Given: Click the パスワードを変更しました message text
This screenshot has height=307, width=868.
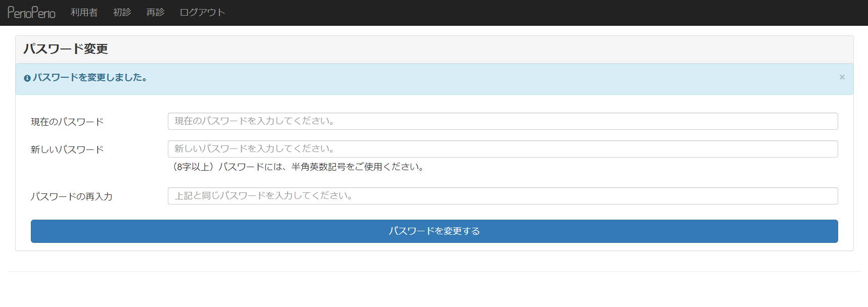Looking at the screenshot, I should [x=90, y=78].
